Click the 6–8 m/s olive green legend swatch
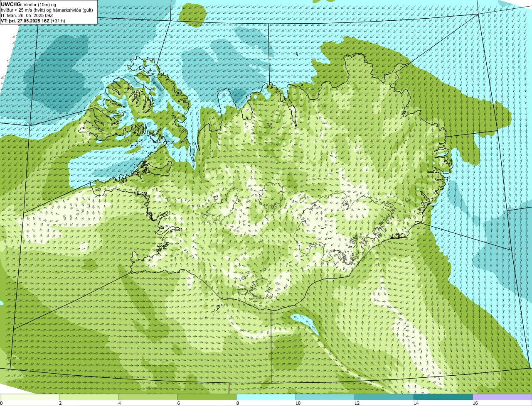The height and width of the screenshot is (406, 532). pos(207,397)
